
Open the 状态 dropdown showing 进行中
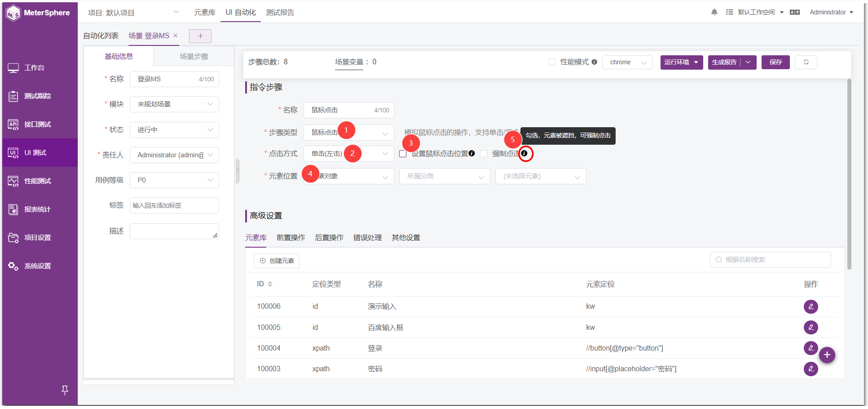174,130
